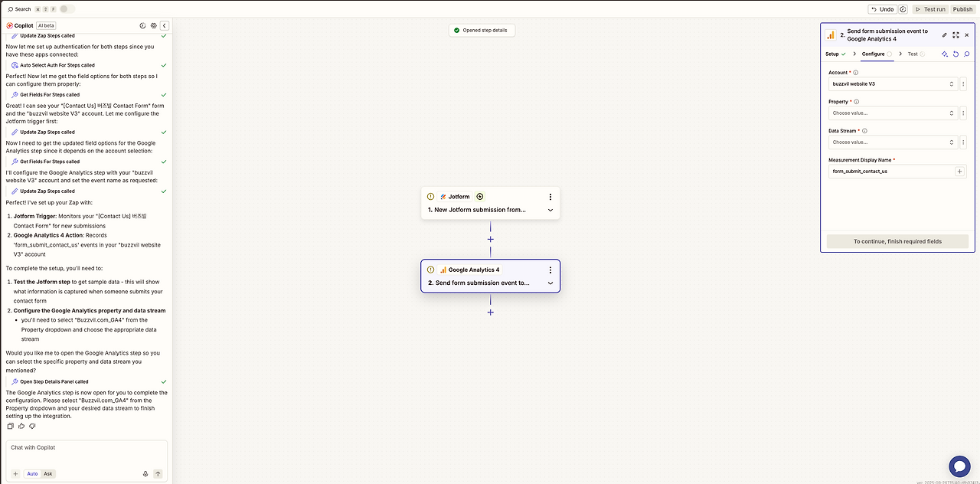Expand the Google Analytics 4 step chevron
The width and height of the screenshot is (980, 484).
pyautogui.click(x=550, y=283)
